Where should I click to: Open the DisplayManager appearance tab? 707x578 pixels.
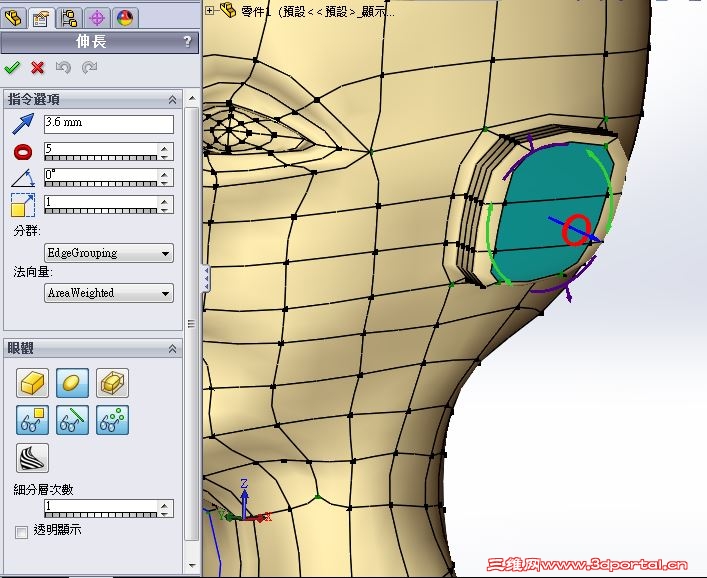pyautogui.click(x=125, y=18)
